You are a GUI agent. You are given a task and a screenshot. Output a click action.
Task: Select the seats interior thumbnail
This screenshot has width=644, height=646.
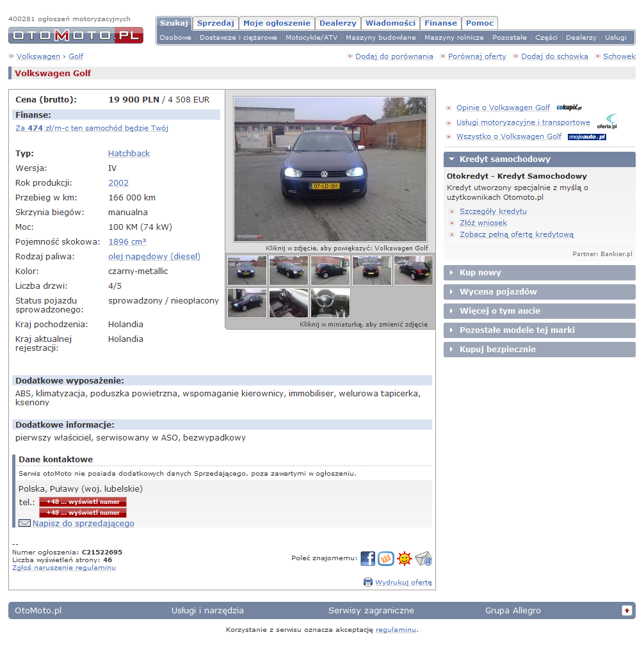[289, 303]
